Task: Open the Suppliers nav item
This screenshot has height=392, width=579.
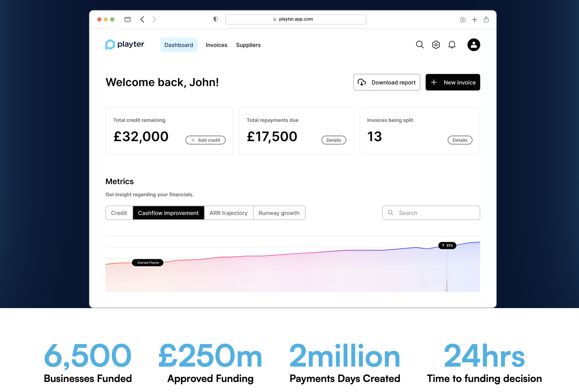Action: point(248,45)
